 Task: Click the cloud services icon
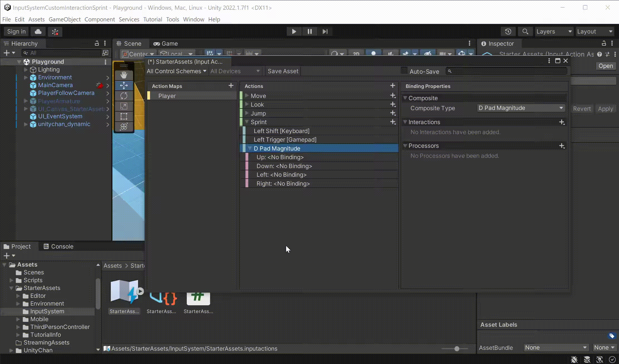pos(38,31)
